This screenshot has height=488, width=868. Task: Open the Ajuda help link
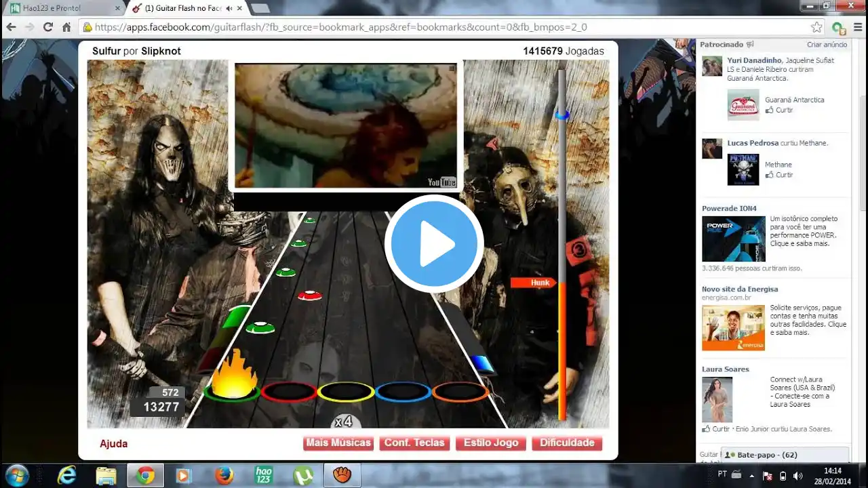(x=114, y=444)
